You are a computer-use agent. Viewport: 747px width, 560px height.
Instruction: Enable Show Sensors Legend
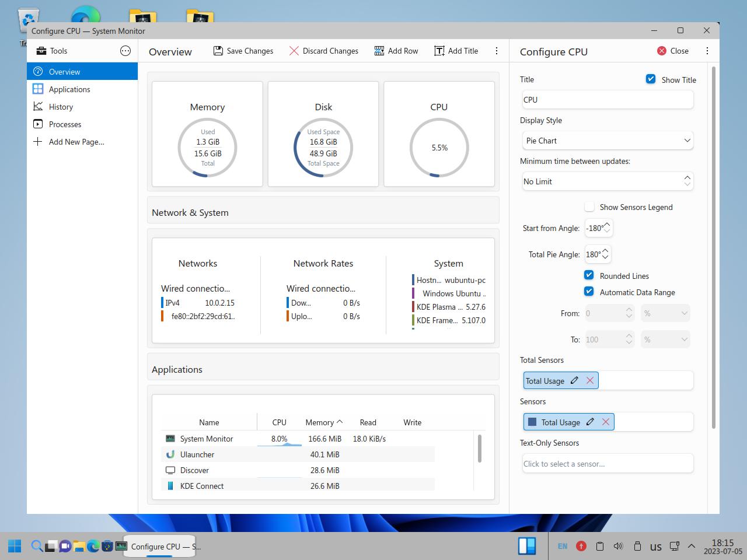coord(589,207)
